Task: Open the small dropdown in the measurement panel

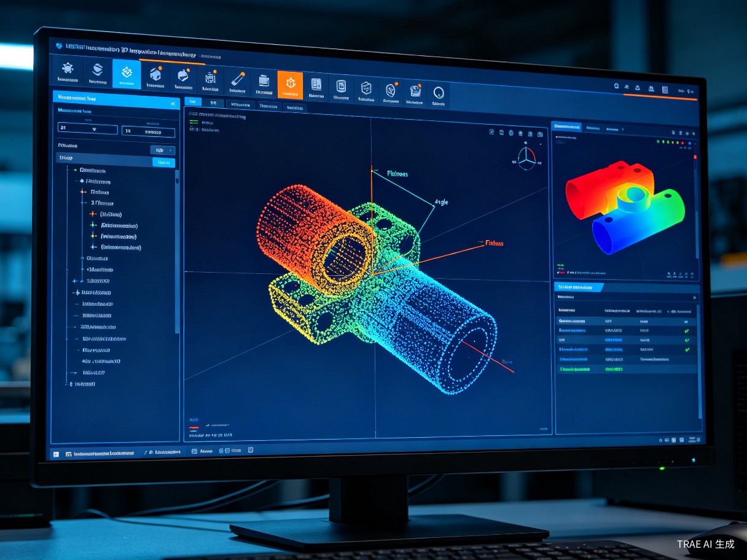Action: [163, 150]
